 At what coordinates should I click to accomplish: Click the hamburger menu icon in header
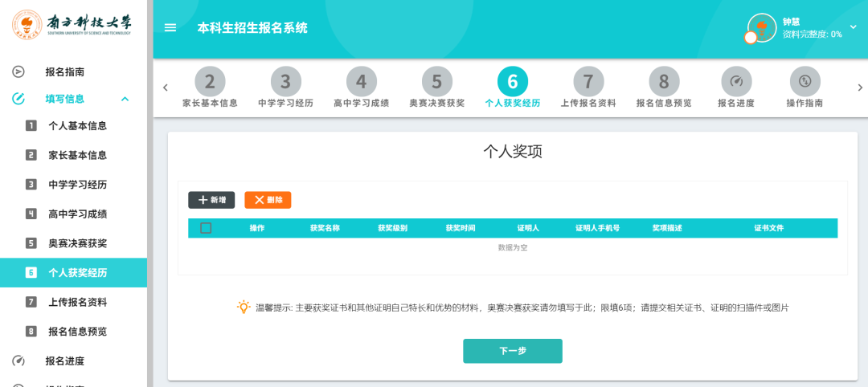170,28
